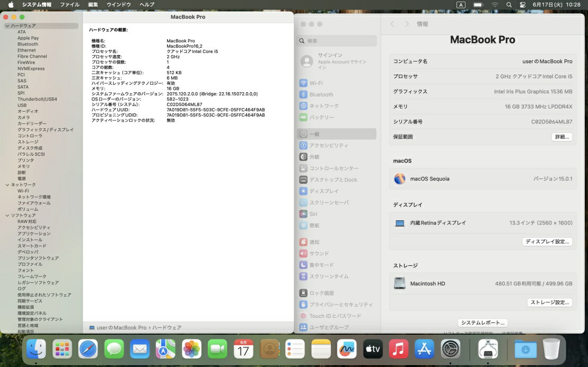Click the ストレージ設定 button
Viewport: 588px width, 367px height.
tap(549, 302)
